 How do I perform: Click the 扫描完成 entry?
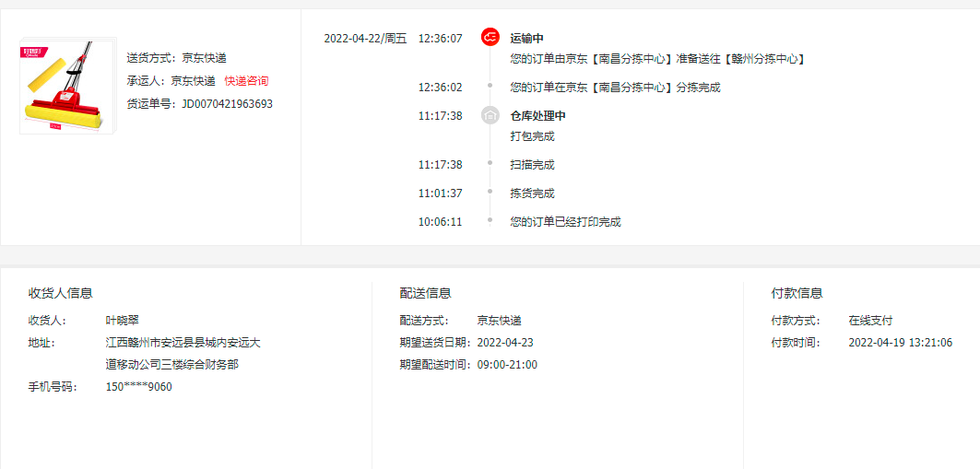click(532, 165)
